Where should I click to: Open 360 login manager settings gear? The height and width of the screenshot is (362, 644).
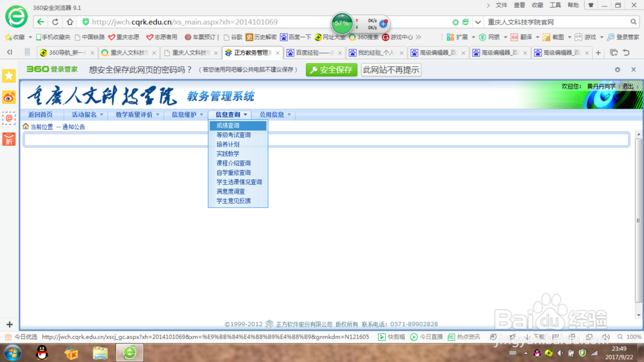[618, 70]
